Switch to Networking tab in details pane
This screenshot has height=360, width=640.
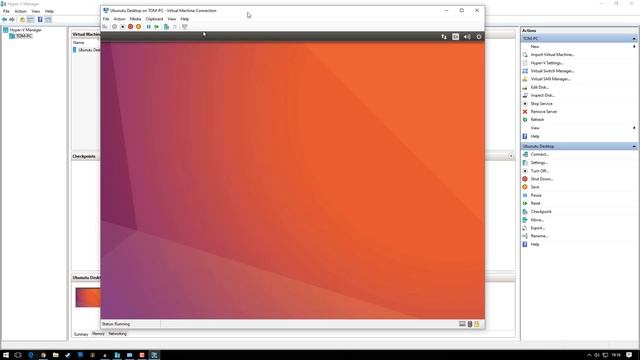118,334
